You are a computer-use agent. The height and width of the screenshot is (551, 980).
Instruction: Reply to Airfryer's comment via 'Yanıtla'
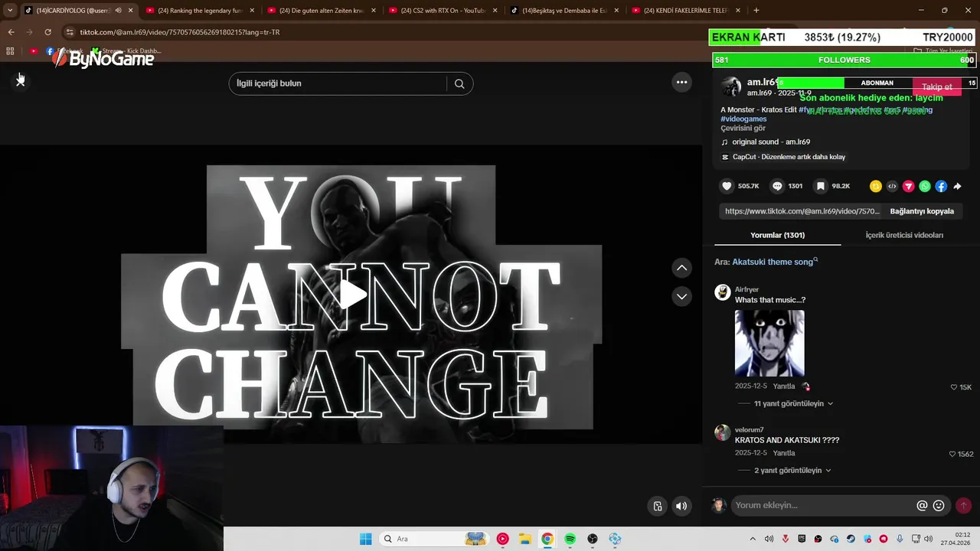[x=784, y=386]
